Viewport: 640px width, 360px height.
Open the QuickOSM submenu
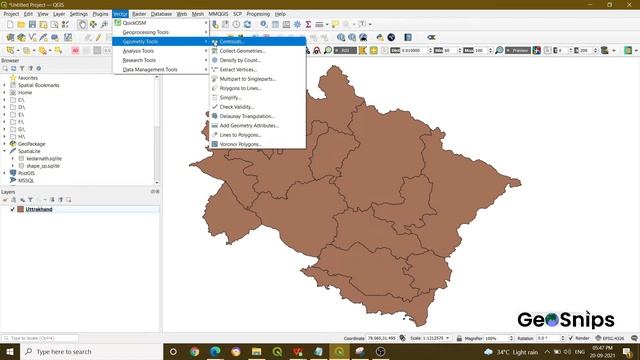tap(161, 23)
